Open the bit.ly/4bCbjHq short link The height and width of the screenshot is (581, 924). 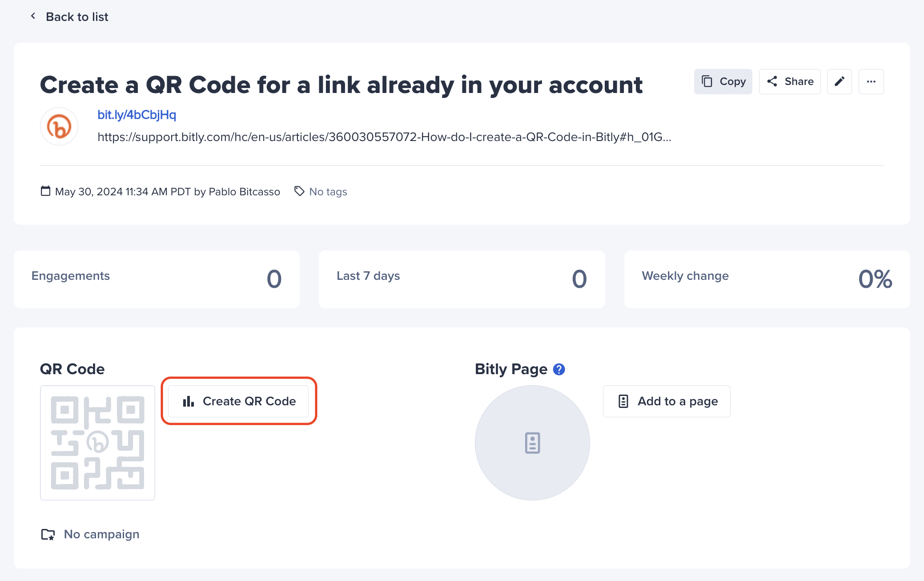(136, 115)
